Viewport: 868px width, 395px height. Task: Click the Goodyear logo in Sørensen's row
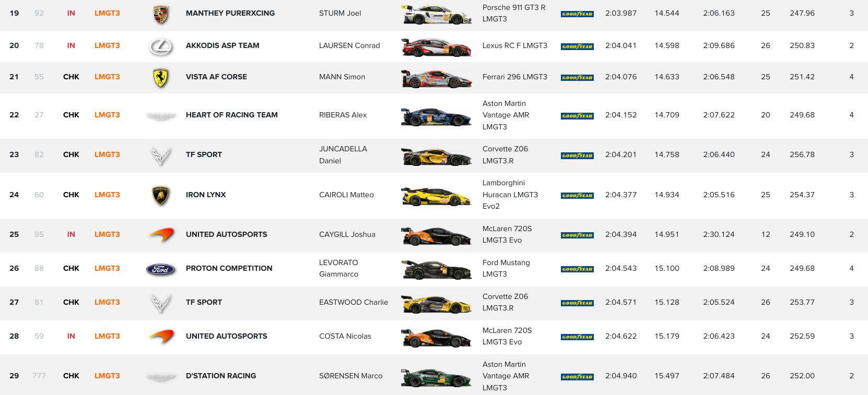tap(577, 377)
